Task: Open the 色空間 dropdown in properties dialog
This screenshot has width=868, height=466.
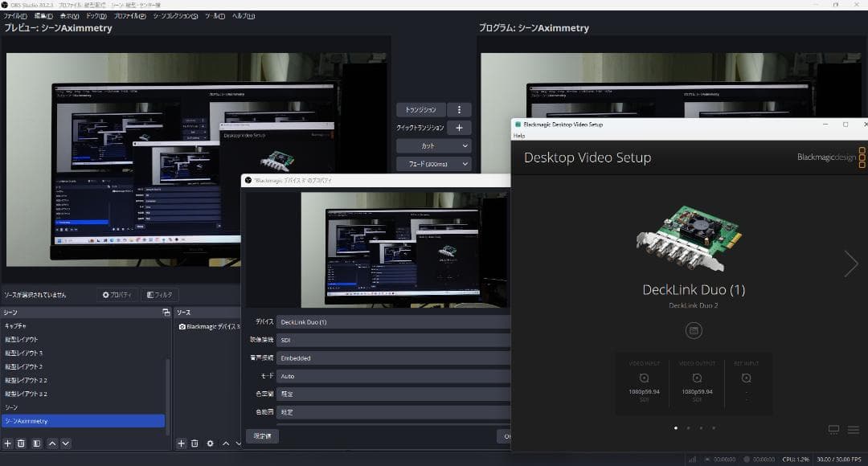Action: pos(393,394)
